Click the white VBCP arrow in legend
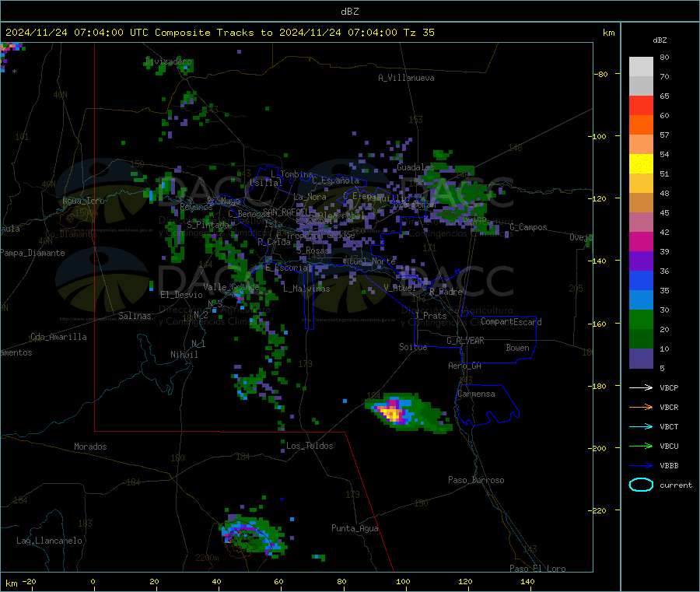 [x=641, y=387]
